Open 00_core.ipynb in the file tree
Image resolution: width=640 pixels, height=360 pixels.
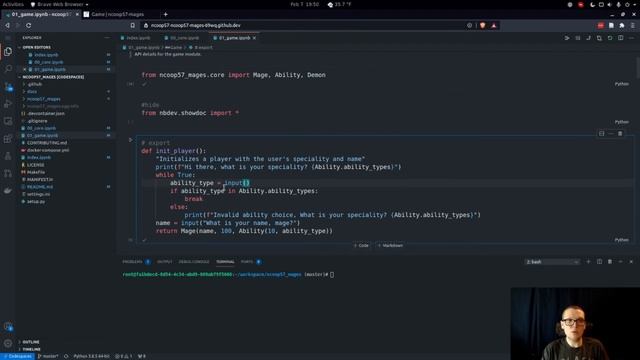[41, 128]
